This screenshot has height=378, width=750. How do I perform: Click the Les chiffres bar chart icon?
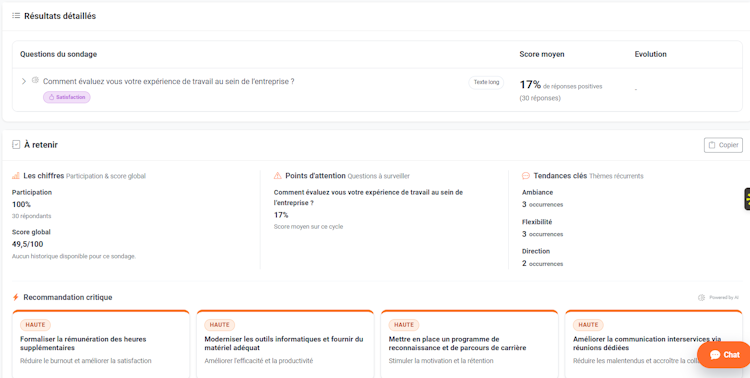point(16,176)
